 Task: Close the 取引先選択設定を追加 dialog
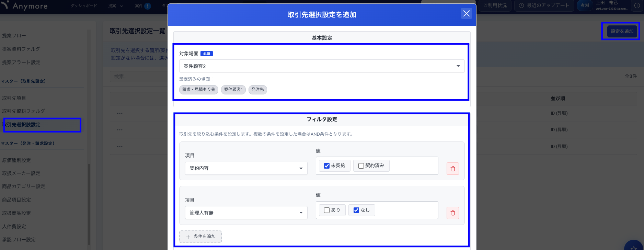point(466,13)
